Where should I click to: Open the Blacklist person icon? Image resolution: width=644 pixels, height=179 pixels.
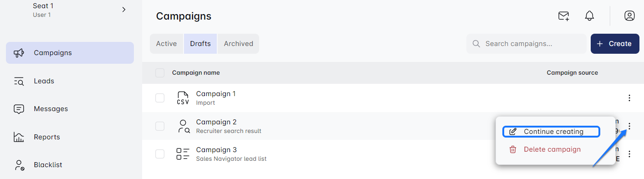tap(19, 165)
